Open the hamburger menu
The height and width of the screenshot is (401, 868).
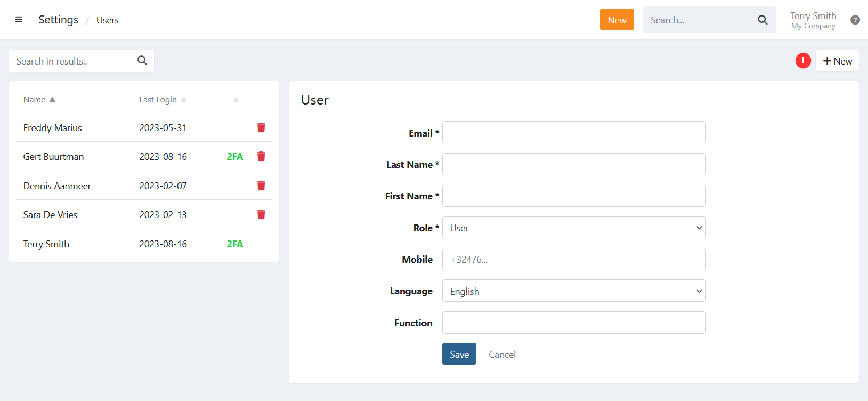pos(19,20)
